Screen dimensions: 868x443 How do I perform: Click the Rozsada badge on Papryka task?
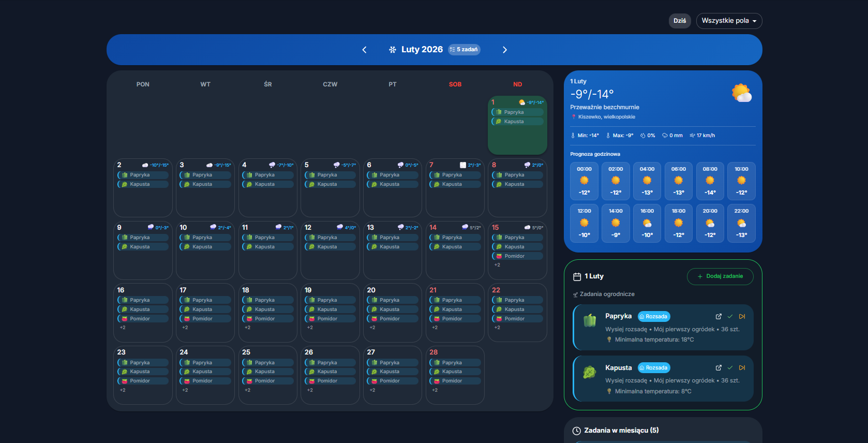pos(654,317)
